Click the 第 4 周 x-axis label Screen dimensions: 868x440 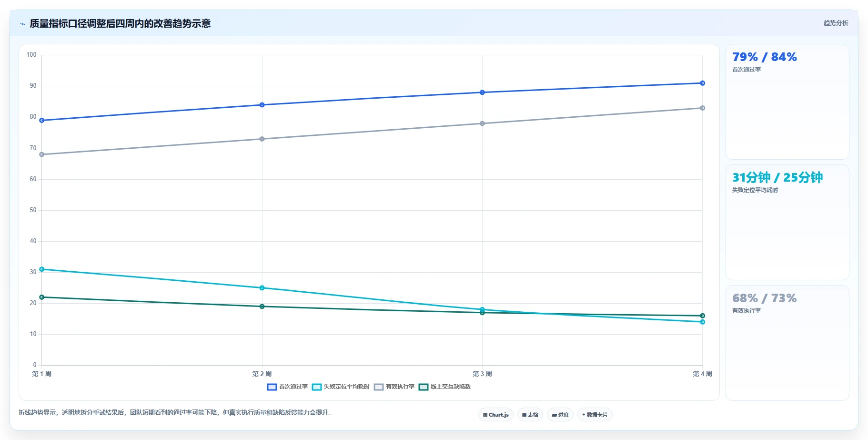(702, 374)
